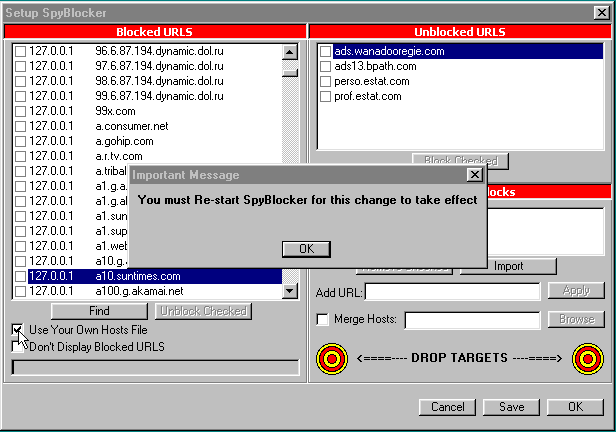Click the Browse button
Image resolution: width=616 pixels, height=432 pixels.
[576, 319]
